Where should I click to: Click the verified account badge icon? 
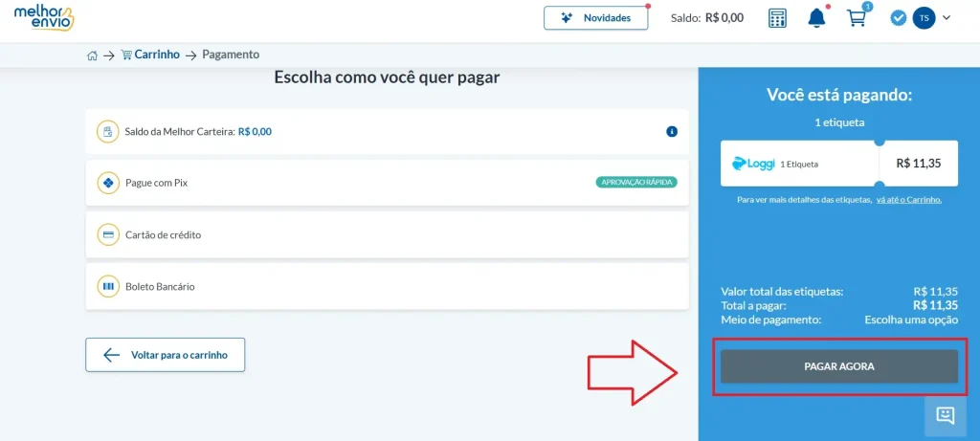(x=898, y=18)
